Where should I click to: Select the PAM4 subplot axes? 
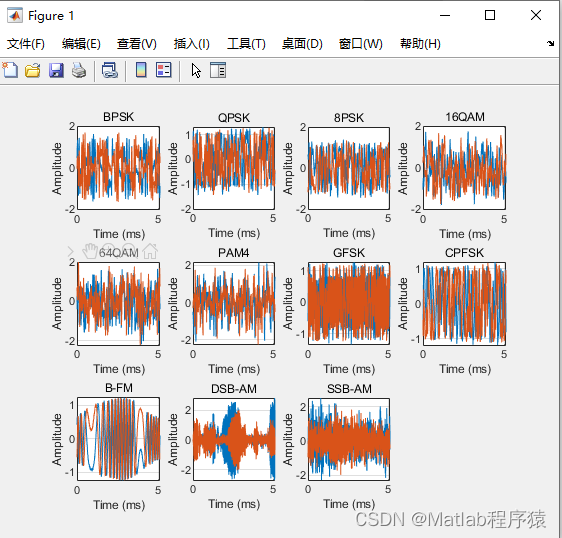(234, 304)
